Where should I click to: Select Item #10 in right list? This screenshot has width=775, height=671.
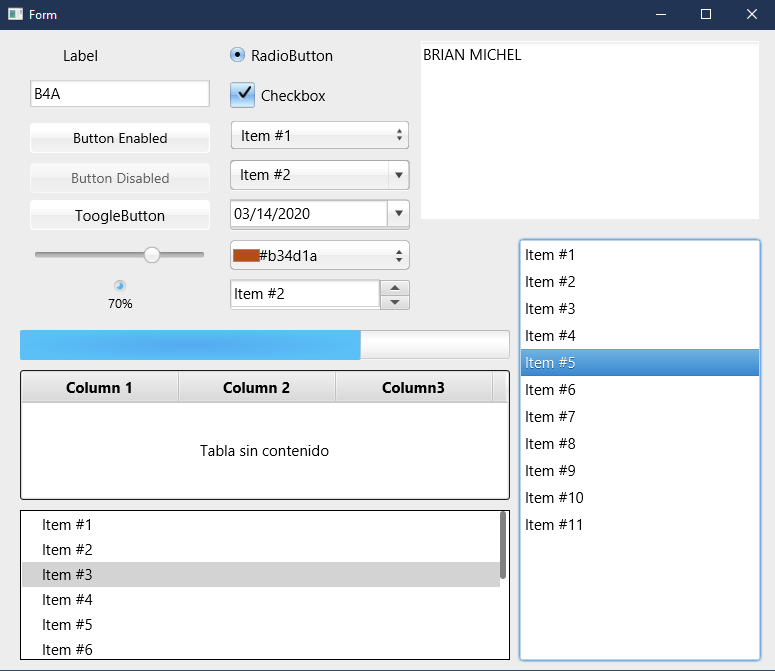coord(640,498)
